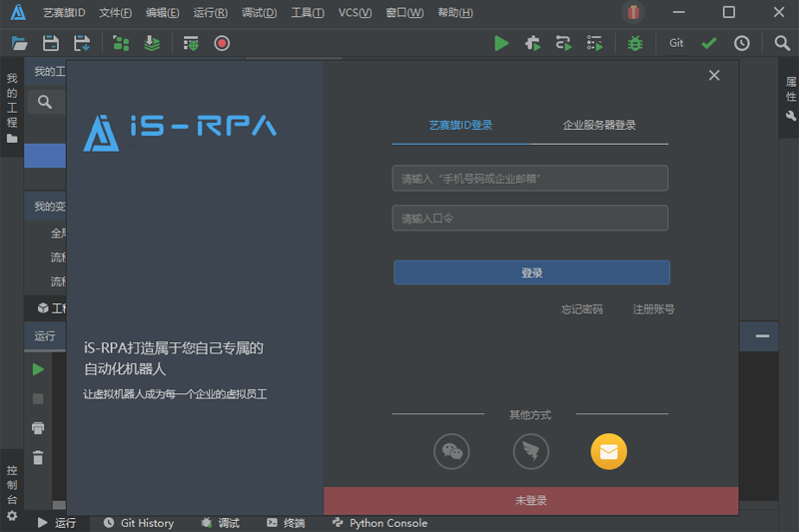The height and width of the screenshot is (532, 799).
Task: Open the Git History bottom tab
Action: click(x=139, y=523)
